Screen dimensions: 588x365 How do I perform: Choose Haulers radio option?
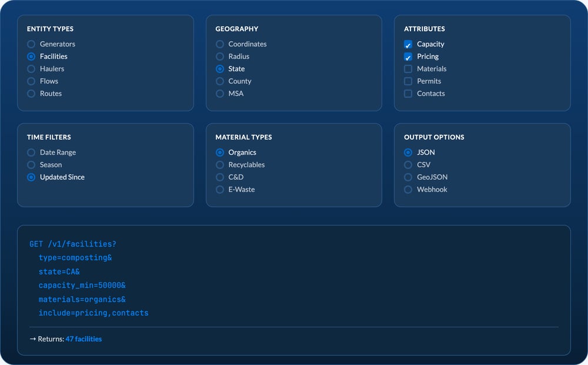(31, 69)
